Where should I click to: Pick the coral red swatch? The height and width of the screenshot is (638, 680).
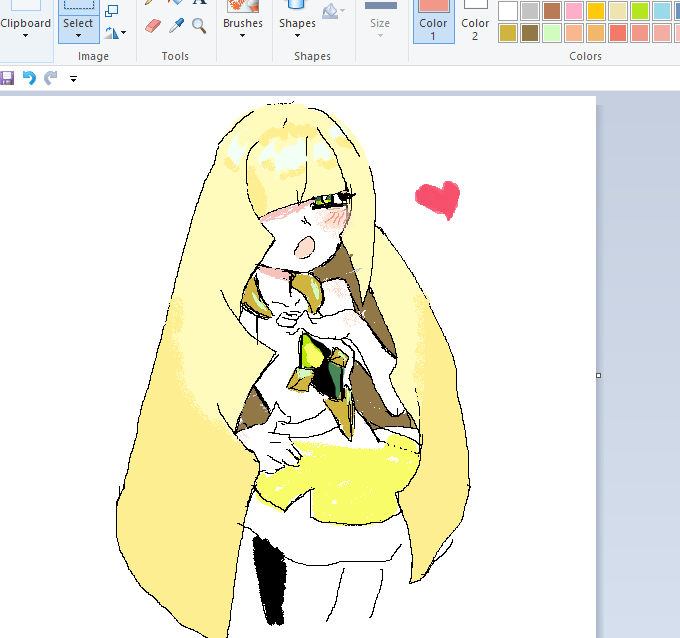618,33
